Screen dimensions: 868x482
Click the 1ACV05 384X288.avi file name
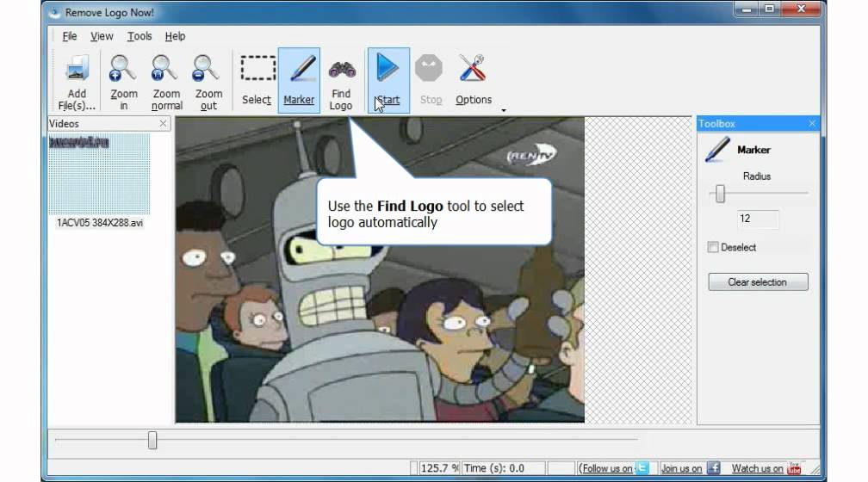point(100,222)
